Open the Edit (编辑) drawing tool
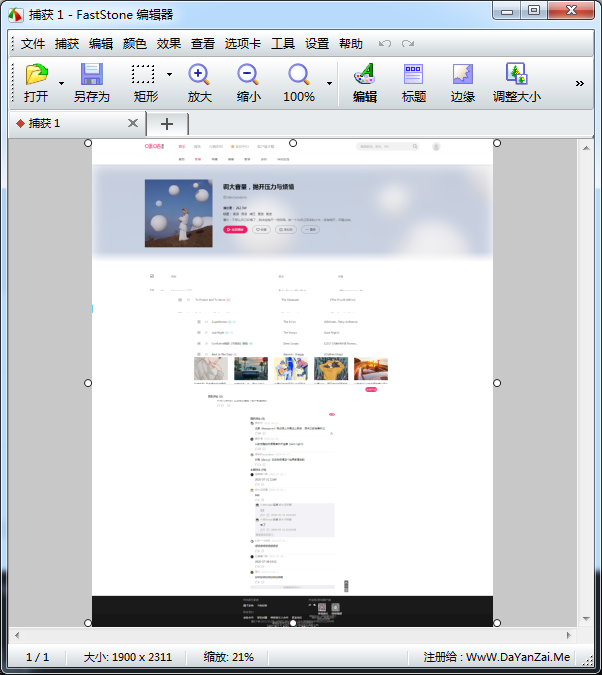The height and width of the screenshot is (675, 602). (365, 76)
